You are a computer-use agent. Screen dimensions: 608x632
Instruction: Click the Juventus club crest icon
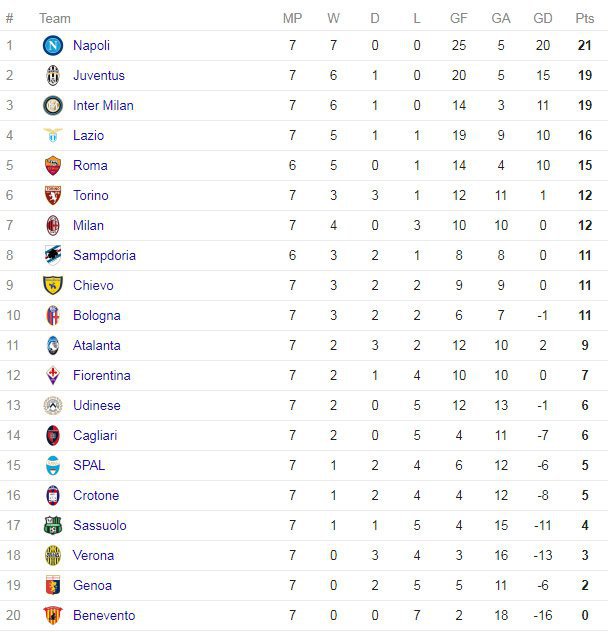point(53,75)
